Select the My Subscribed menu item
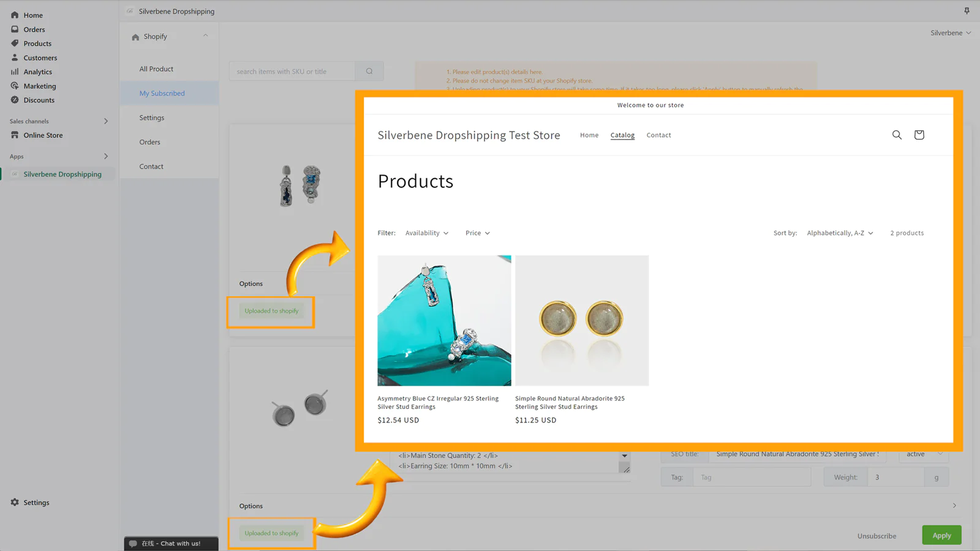Viewport: 980px width, 551px height. (162, 93)
